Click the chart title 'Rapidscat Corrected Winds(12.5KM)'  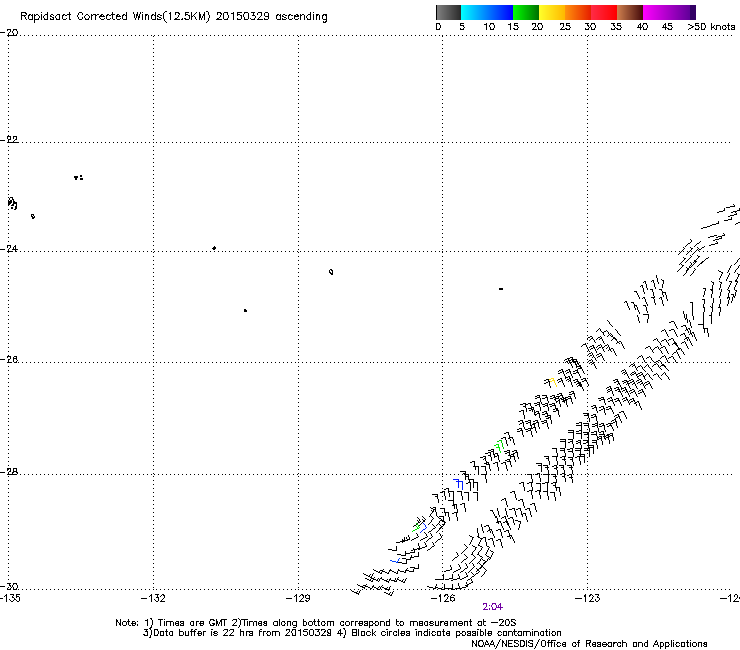(x=115, y=17)
